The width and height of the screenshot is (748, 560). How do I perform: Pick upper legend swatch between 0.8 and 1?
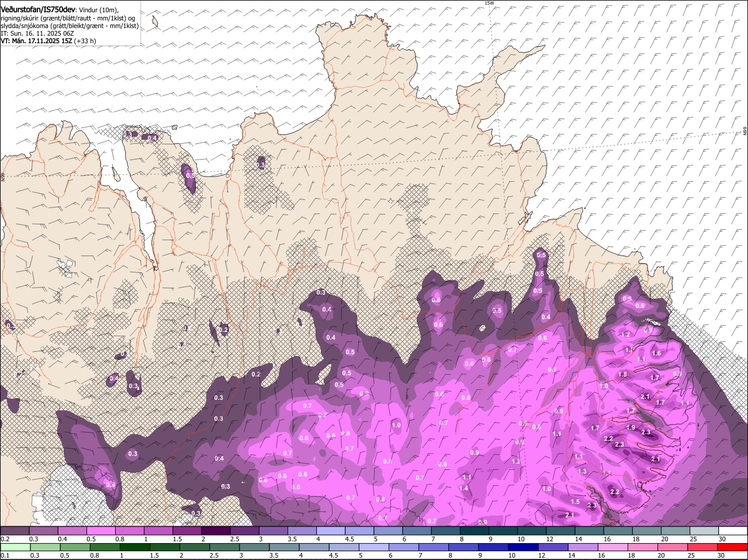coord(130,530)
